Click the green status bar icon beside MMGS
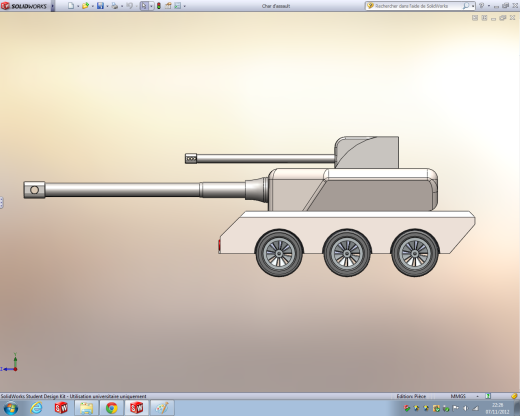Screen dimensions: 520x416 click(488, 396)
